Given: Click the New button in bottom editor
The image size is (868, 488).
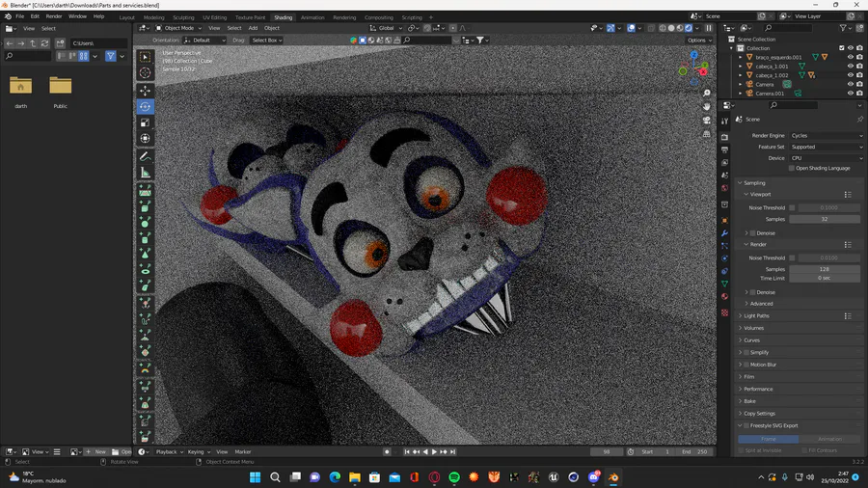Looking at the screenshot, I should click(95, 452).
